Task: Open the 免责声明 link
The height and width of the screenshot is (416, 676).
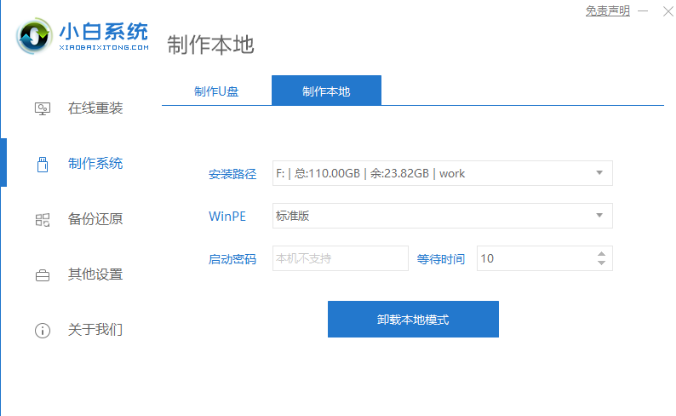Action: coord(607,11)
